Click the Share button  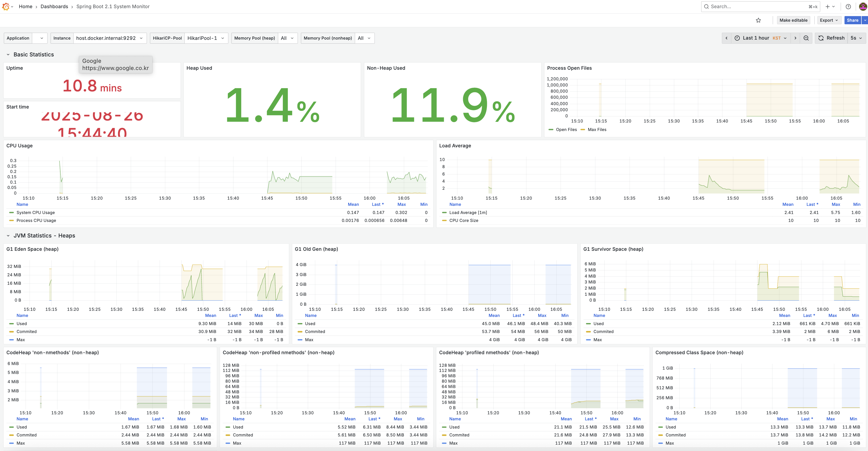[x=852, y=20]
